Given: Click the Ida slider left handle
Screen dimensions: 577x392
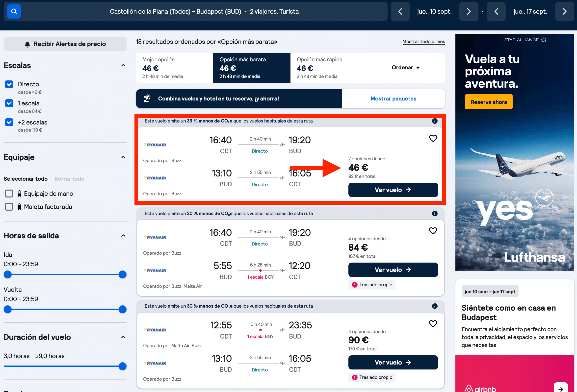Looking at the screenshot, I should coord(8,274).
